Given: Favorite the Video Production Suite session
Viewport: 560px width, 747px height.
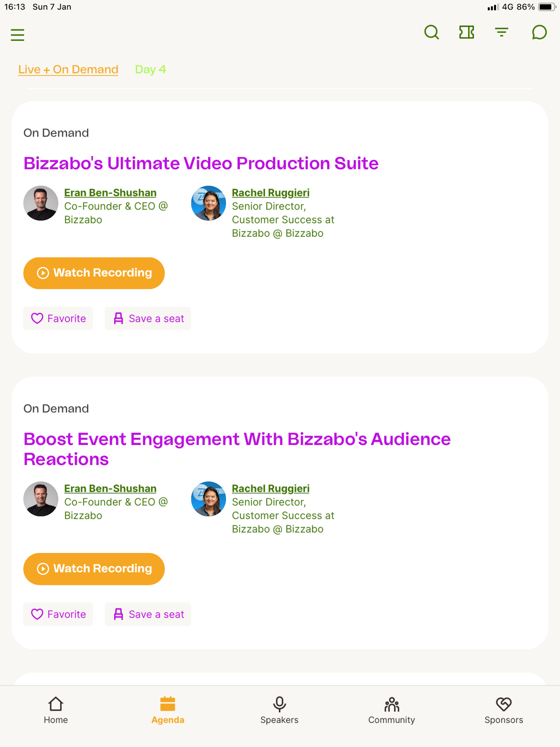Looking at the screenshot, I should [x=58, y=319].
